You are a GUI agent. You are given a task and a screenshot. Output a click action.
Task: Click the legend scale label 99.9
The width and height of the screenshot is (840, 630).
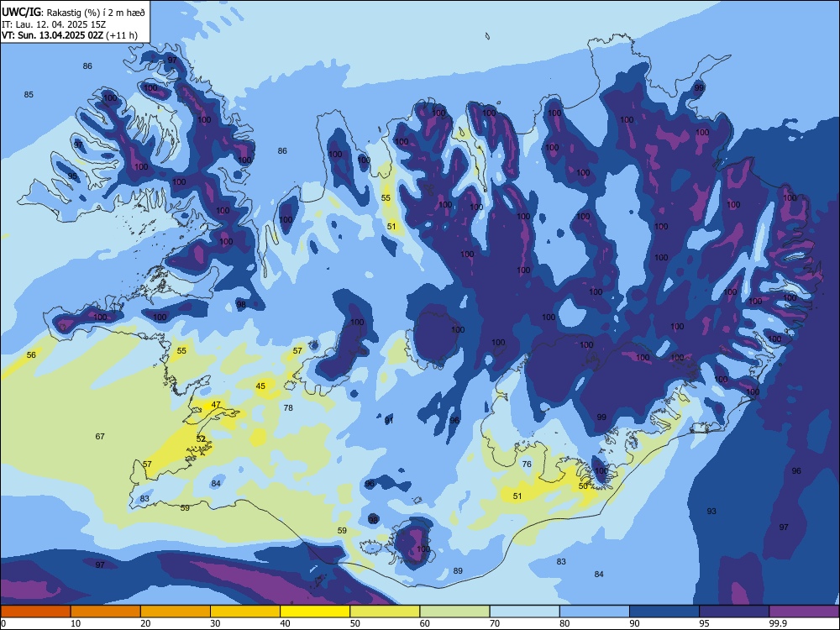click(777, 623)
